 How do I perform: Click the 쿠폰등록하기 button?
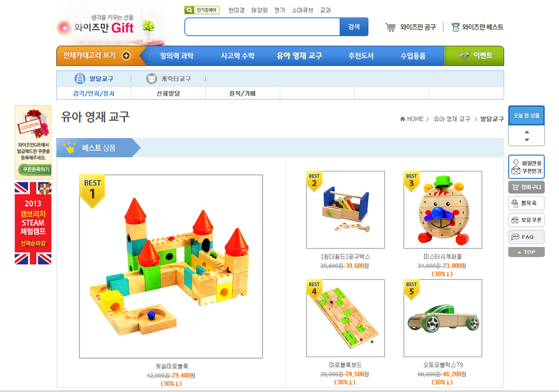tap(35, 169)
